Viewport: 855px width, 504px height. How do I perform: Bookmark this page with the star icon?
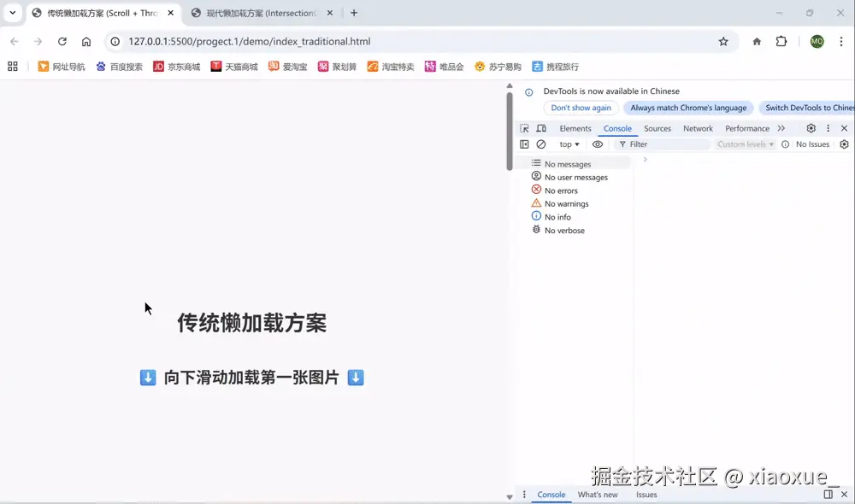tap(723, 40)
